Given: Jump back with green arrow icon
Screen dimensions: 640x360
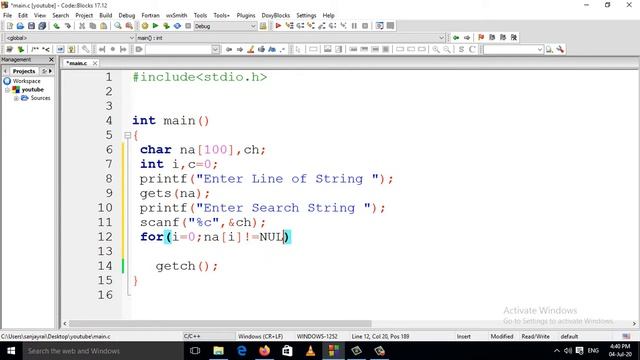Looking at the screenshot, I should (456, 38).
